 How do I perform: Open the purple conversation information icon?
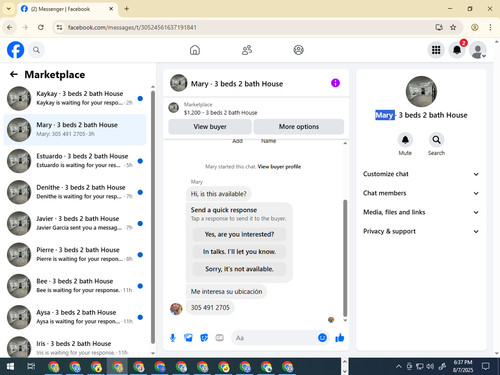tap(335, 83)
